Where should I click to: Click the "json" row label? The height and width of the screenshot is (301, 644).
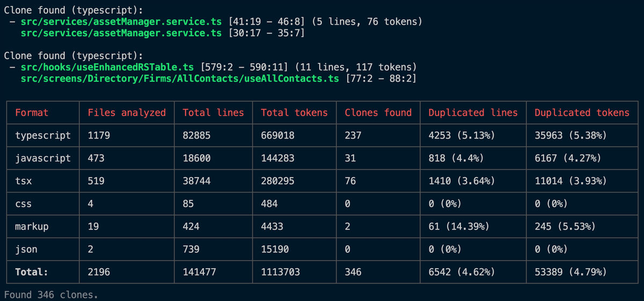[26, 249]
